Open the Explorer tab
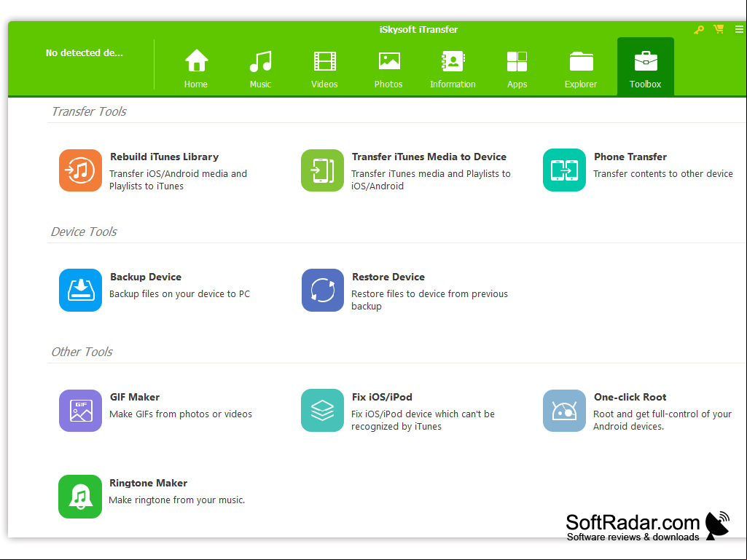 coord(581,68)
